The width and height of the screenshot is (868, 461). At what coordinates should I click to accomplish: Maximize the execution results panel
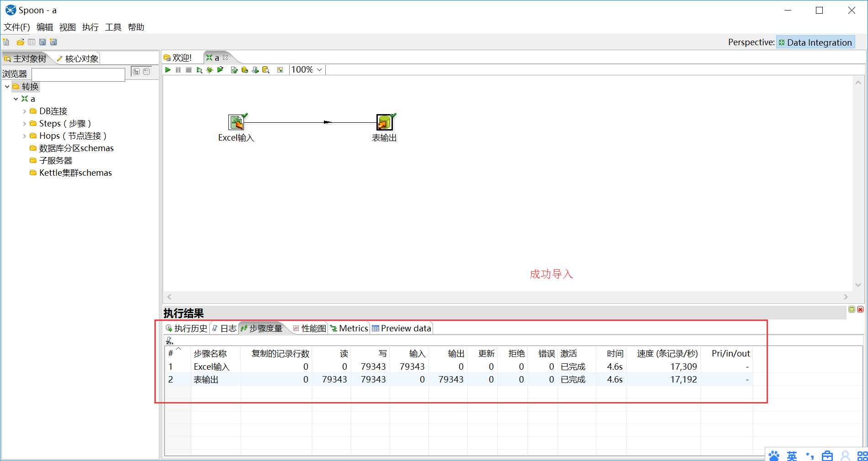[852, 309]
